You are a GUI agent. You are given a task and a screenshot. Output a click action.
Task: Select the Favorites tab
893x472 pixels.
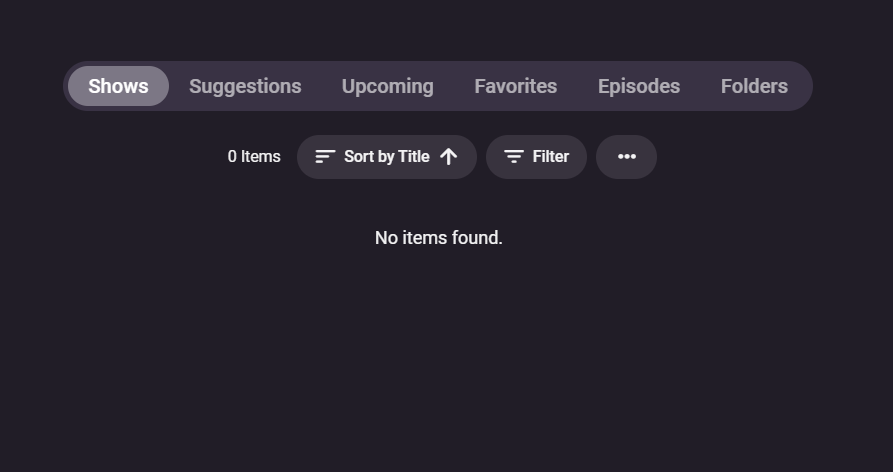tap(516, 86)
